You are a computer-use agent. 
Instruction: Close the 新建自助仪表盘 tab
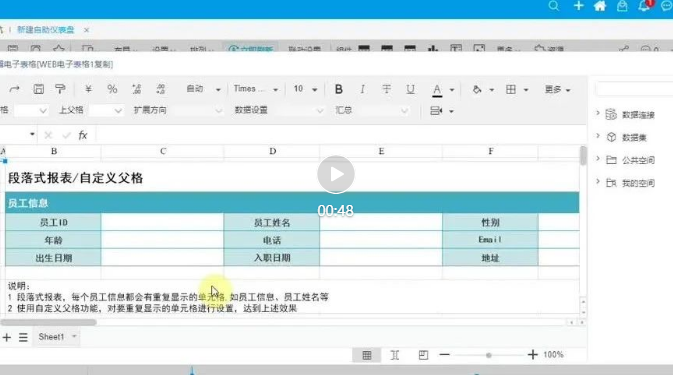[x=87, y=30]
